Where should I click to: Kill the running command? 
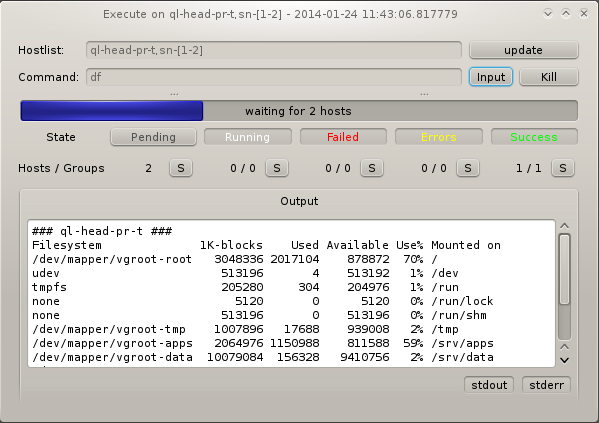coord(549,77)
